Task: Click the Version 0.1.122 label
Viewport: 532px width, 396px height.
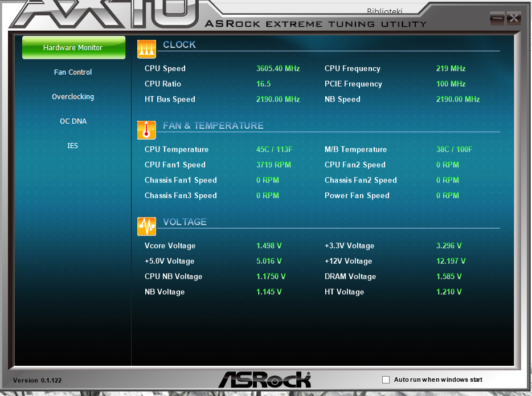Action: click(38, 381)
